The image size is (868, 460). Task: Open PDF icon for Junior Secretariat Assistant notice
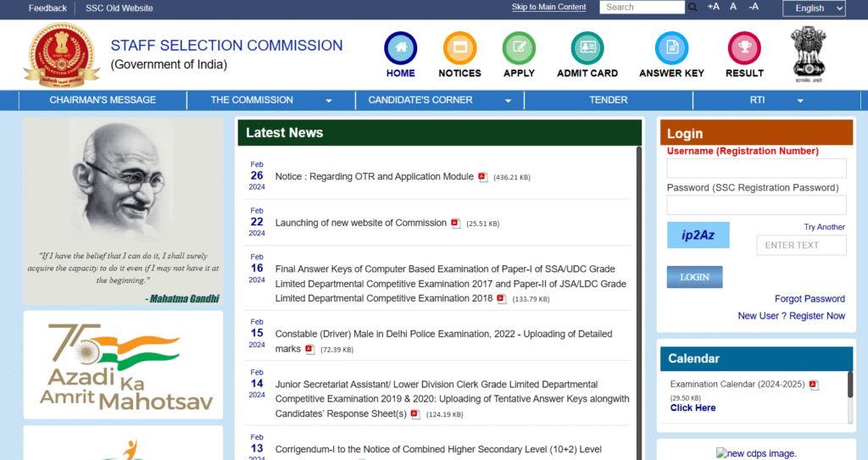point(415,414)
